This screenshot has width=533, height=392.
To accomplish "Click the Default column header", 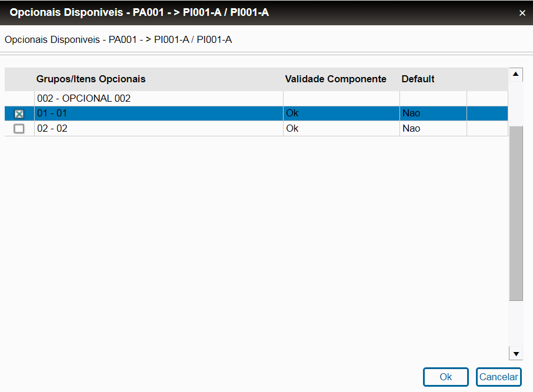I will pyautogui.click(x=418, y=79).
